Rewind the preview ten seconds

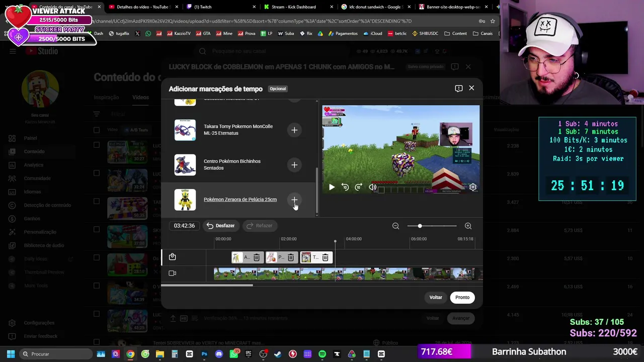(345, 187)
